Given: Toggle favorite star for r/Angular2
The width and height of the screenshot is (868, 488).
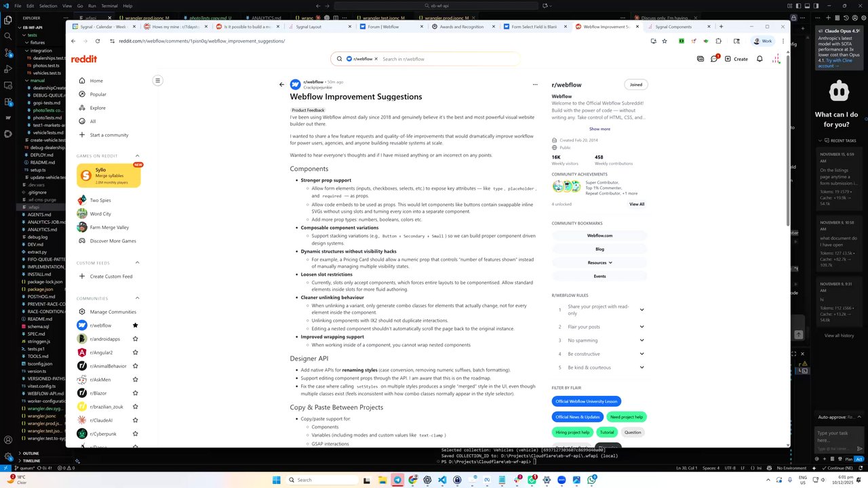Looking at the screenshot, I should [136, 352].
